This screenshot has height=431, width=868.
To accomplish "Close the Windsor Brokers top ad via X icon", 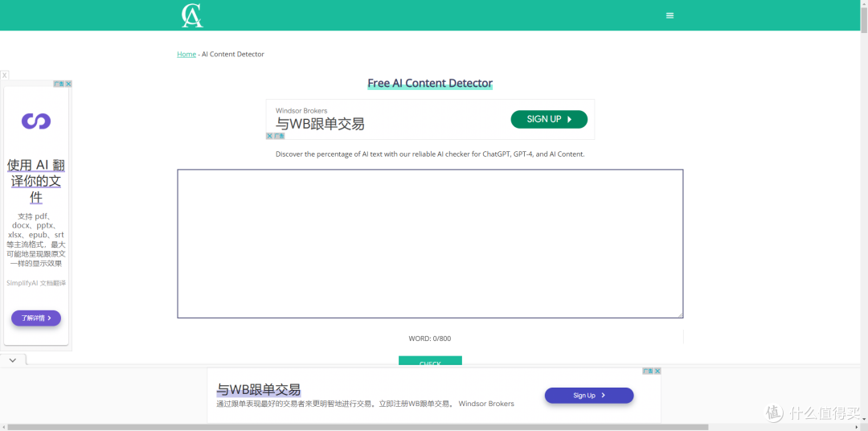I will (269, 136).
